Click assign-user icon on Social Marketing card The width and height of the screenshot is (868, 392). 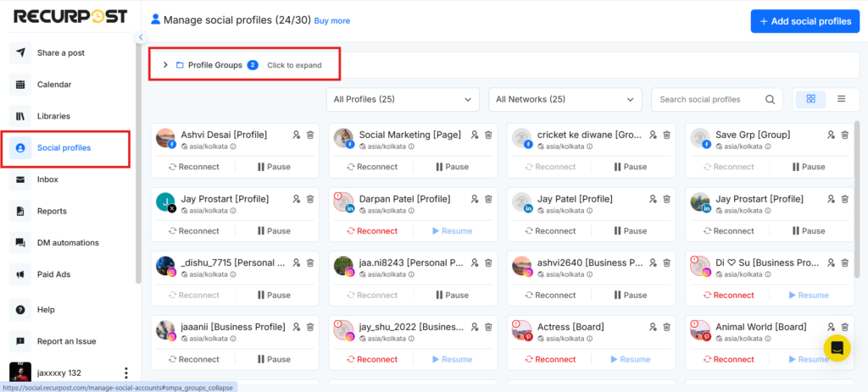pyautogui.click(x=475, y=135)
